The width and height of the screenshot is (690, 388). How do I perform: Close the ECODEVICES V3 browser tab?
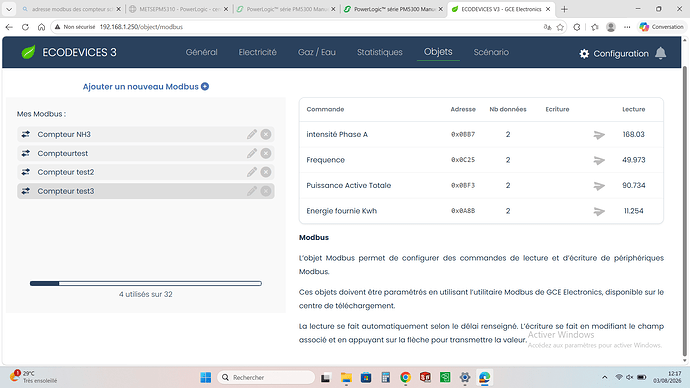[548, 9]
